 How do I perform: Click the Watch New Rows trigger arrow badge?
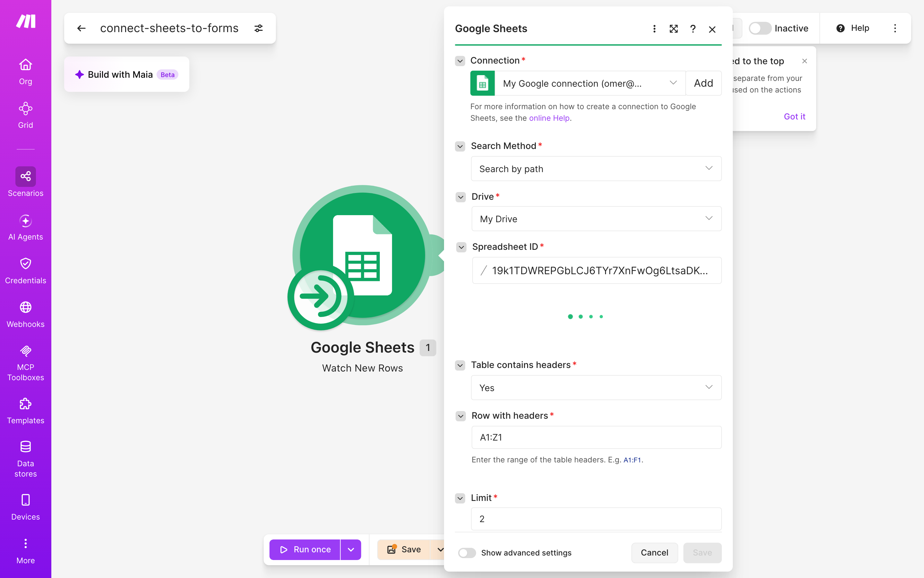(x=320, y=297)
